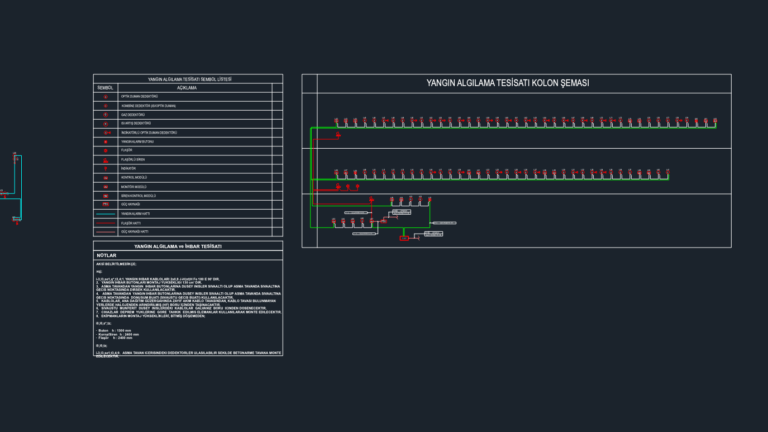
Task: Select the Güç Kaynağı symbol in legend
Action: [x=105, y=204]
